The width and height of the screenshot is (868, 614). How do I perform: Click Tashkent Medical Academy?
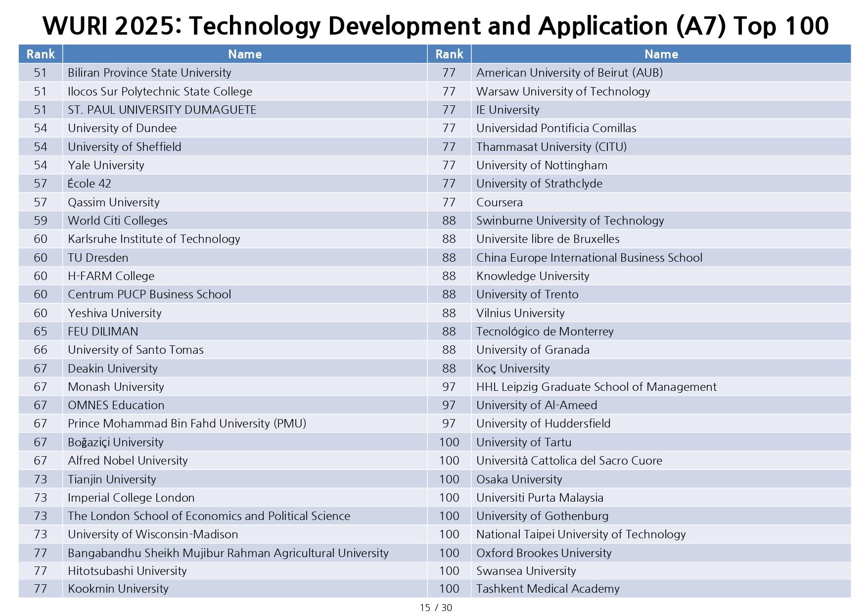pos(548,589)
